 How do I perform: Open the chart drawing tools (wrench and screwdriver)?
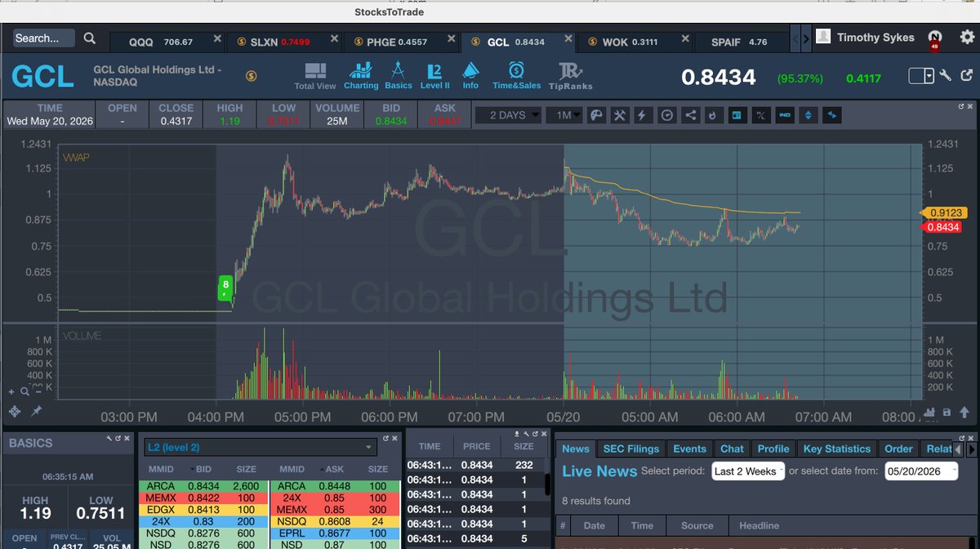[620, 115]
